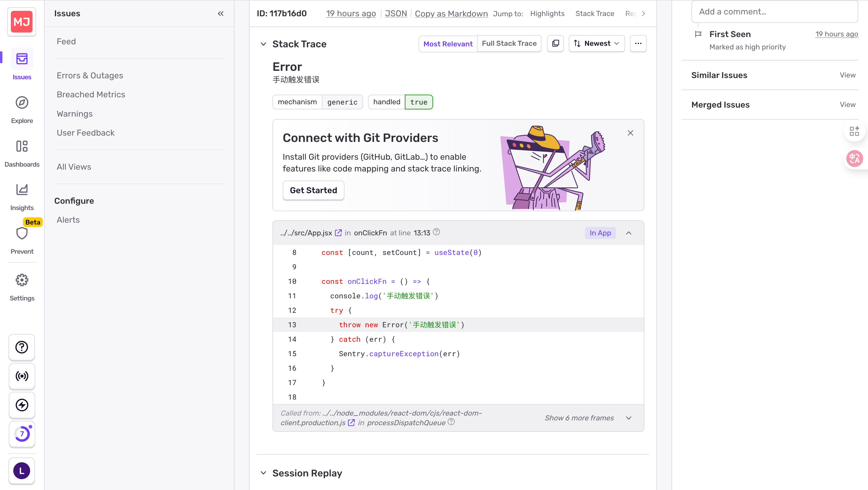Open the Prevent shield section
Image resolution: width=868 pixels, height=490 pixels.
(22, 240)
